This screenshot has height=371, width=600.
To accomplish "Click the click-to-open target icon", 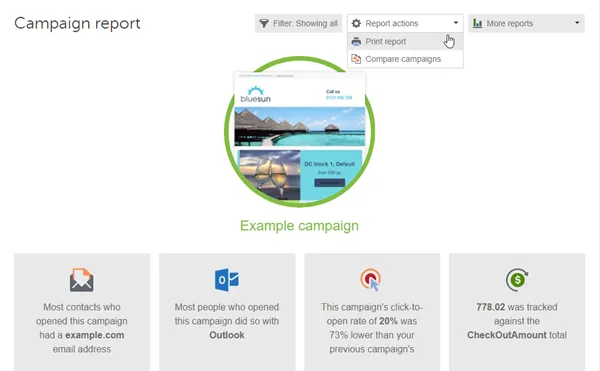I will click(371, 280).
